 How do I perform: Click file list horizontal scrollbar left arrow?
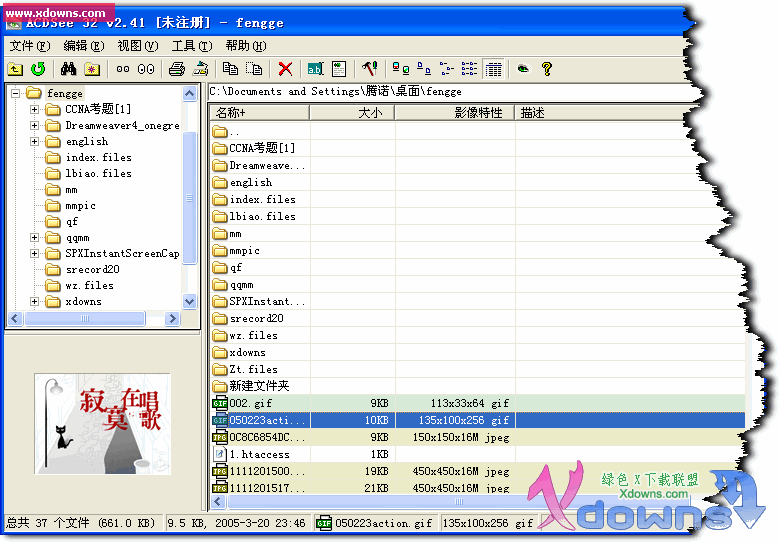point(218,502)
